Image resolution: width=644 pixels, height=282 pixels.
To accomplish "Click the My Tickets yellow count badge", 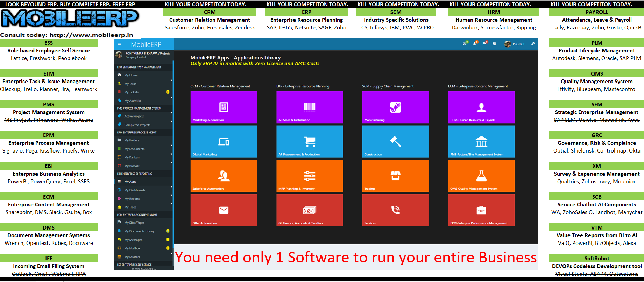I will tap(168, 92).
